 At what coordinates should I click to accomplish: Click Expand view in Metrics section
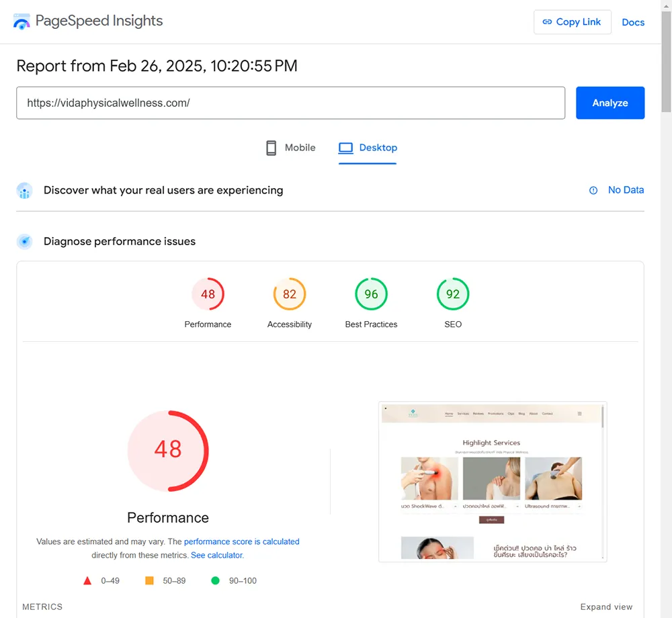click(x=606, y=607)
